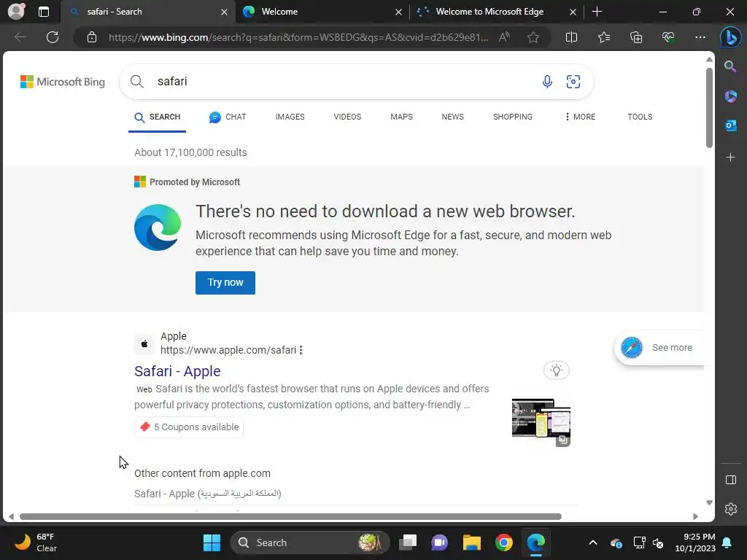Open a new tab with plus button
This screenshot has width=747, height=560.
point(597,12)
